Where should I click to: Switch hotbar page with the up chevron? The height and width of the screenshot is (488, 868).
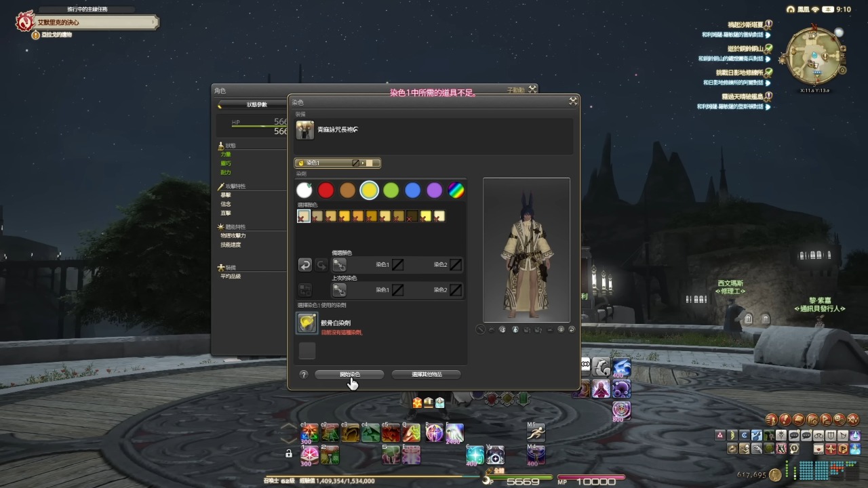pyautogui.click(x=290, y=426)
